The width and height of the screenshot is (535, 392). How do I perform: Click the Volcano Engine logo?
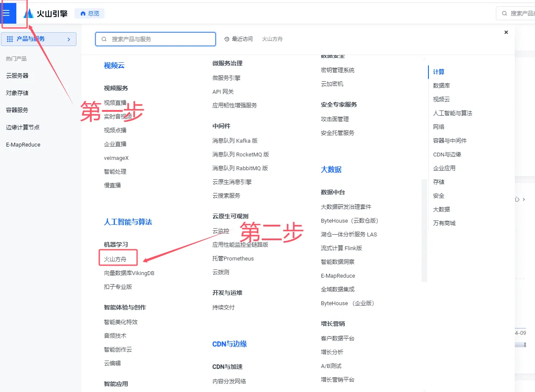coord(46,13)
